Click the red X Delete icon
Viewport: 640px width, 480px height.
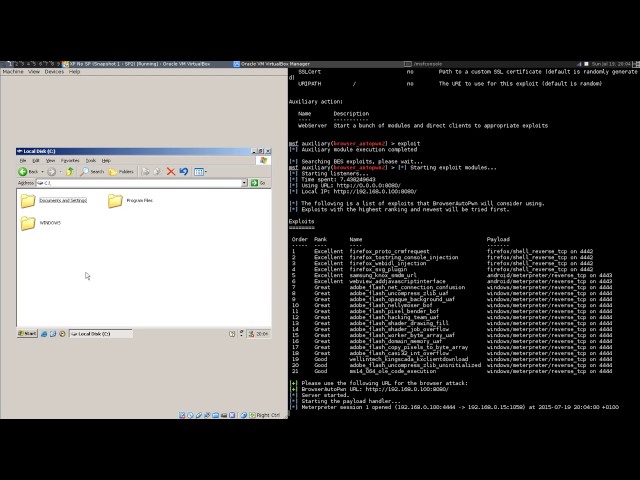click(171, 172)
